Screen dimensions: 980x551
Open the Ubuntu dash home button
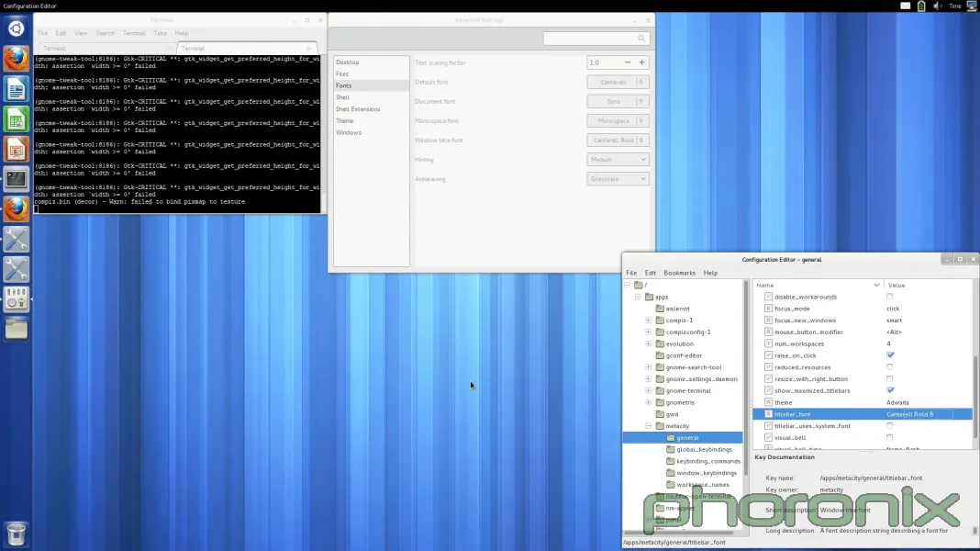16,28
